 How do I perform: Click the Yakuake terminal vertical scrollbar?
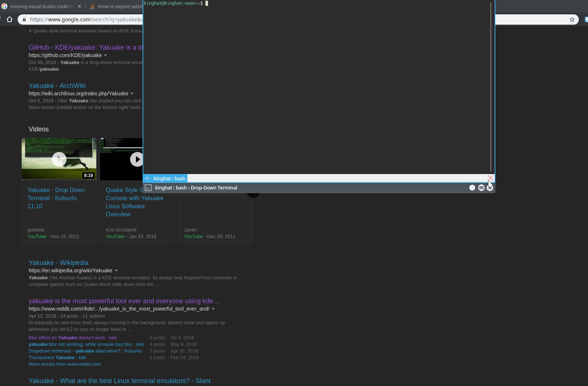pos(491,87)
